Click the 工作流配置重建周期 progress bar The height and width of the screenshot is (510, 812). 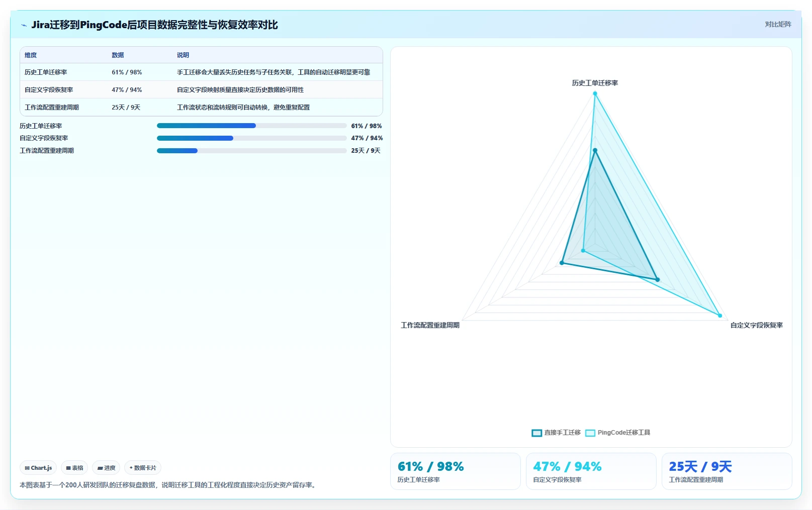pos(252,151)
